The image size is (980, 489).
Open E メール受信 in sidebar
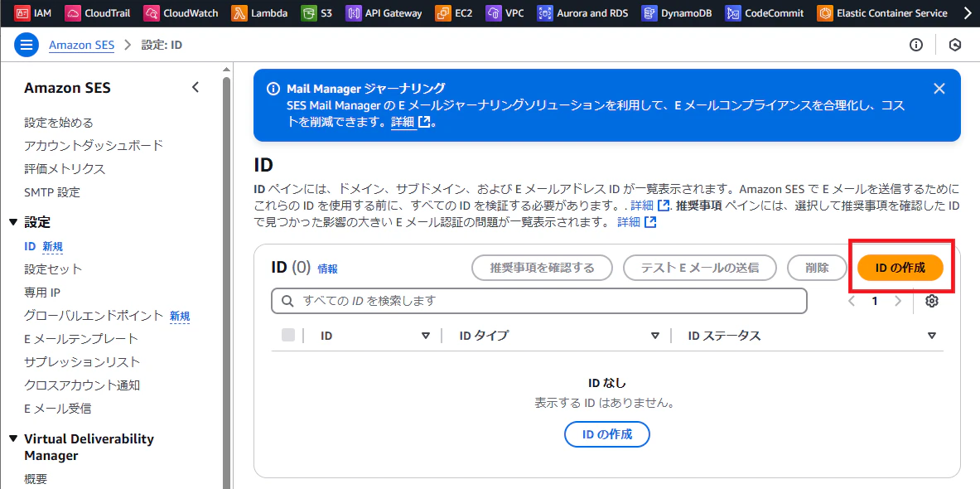coord(57,409)
